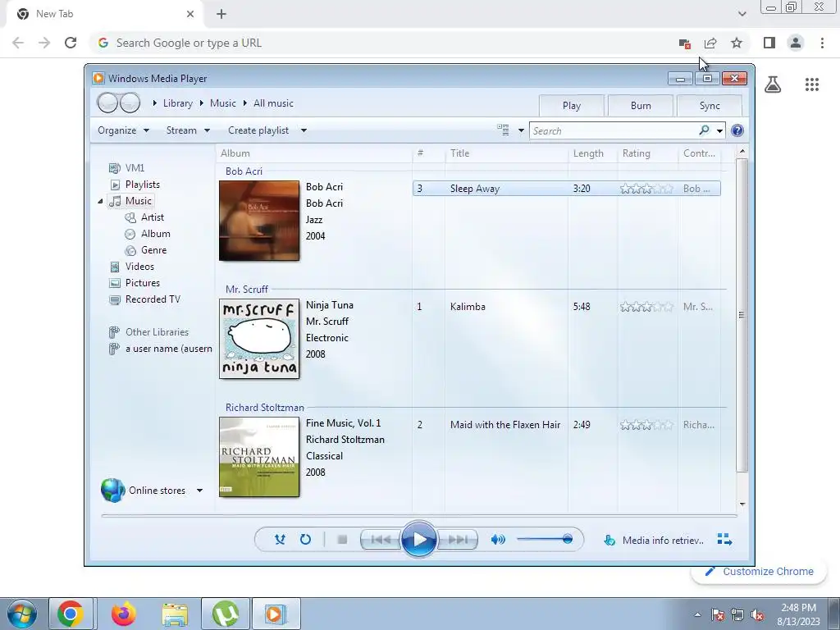Click the Forward navigation button in Media Player
Viewport: 840px width, 630px height.
130,103
